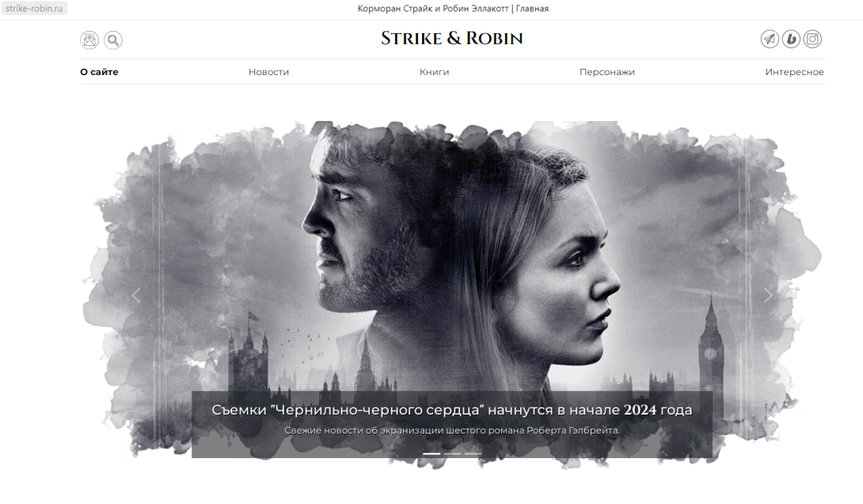The height and width of the screenshot is (504, 863).
Task: Open the Telegram paper-plane icon
Action: 770,39
